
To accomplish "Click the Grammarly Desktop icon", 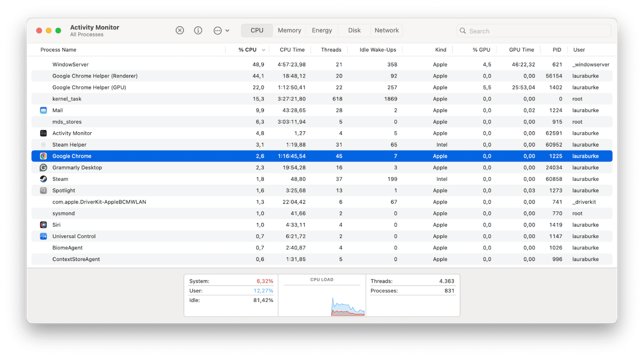I will [x=43, y=168].
